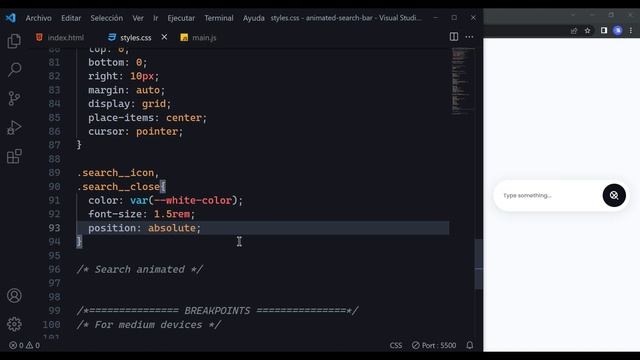Screen dimensions: 640x360
Task: Switch to the main.js tab
Action: click(199, 38)
